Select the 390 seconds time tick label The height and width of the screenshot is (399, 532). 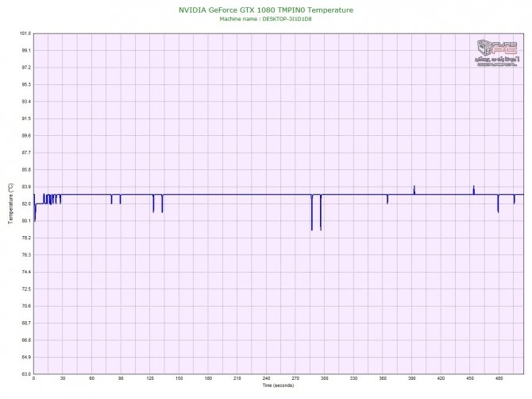(x=412, y=378)
